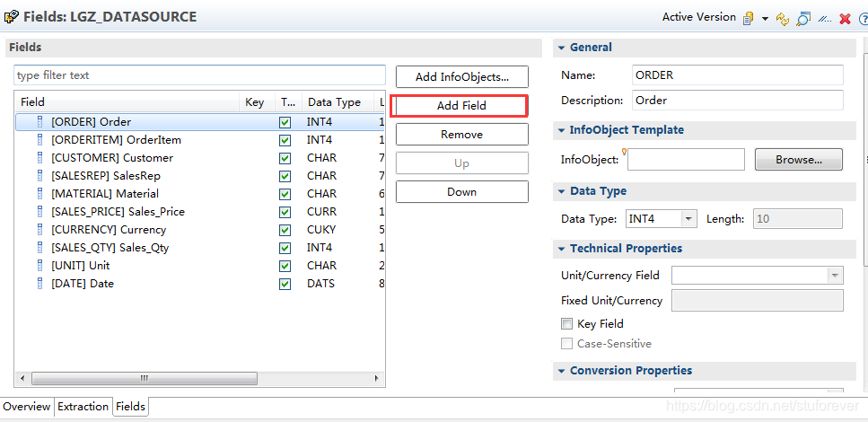
Task: Select the [CUSTOMER] Customer row
Action: click(199, 158)
